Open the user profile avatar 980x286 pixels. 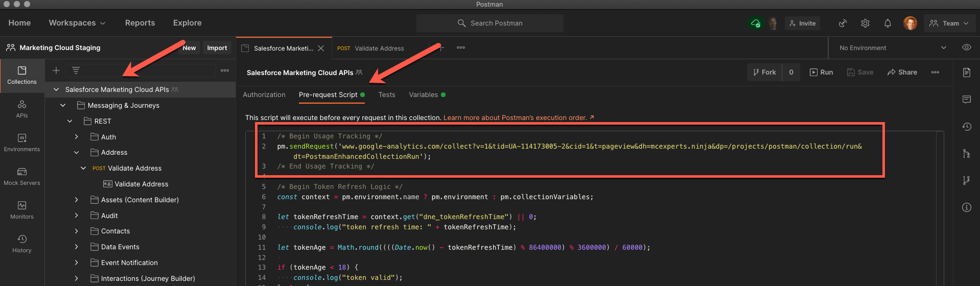[x=910, y=23]
